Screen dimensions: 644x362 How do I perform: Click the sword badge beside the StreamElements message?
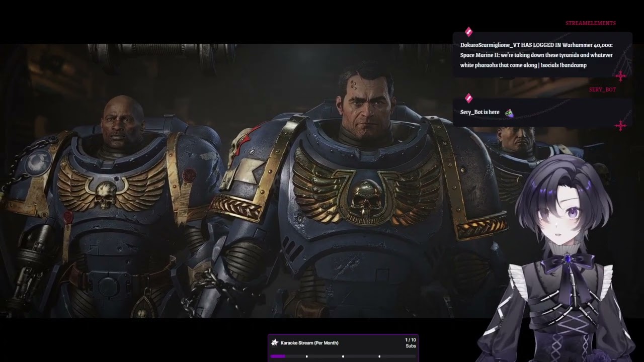click(x=468, y=32)
